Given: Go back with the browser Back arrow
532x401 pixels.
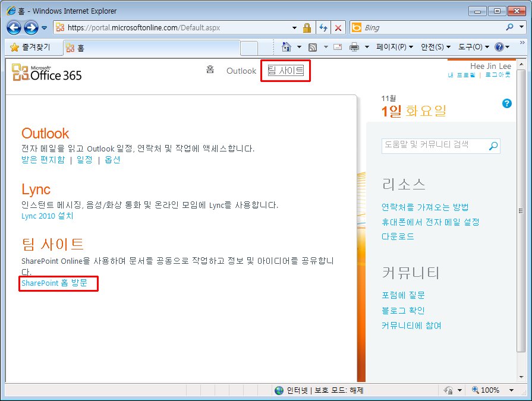Looking at the screenshot, I should pos(14,28).
